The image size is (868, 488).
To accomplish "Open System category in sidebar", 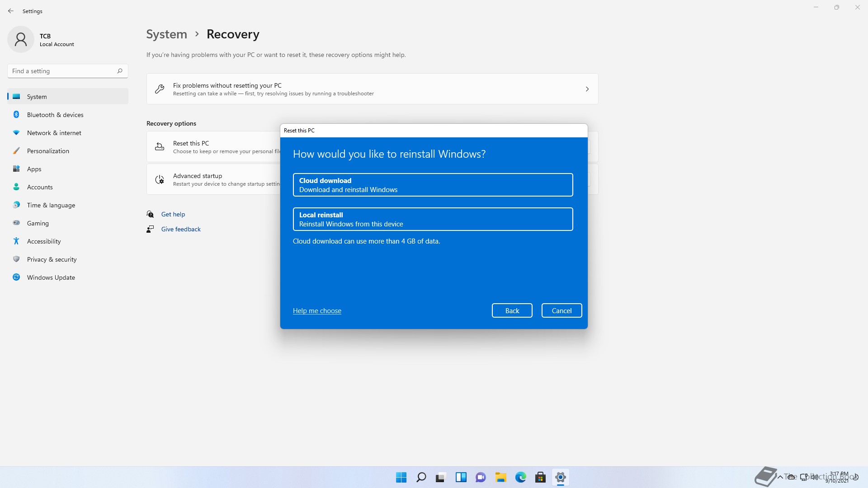I will coord(68,97).
